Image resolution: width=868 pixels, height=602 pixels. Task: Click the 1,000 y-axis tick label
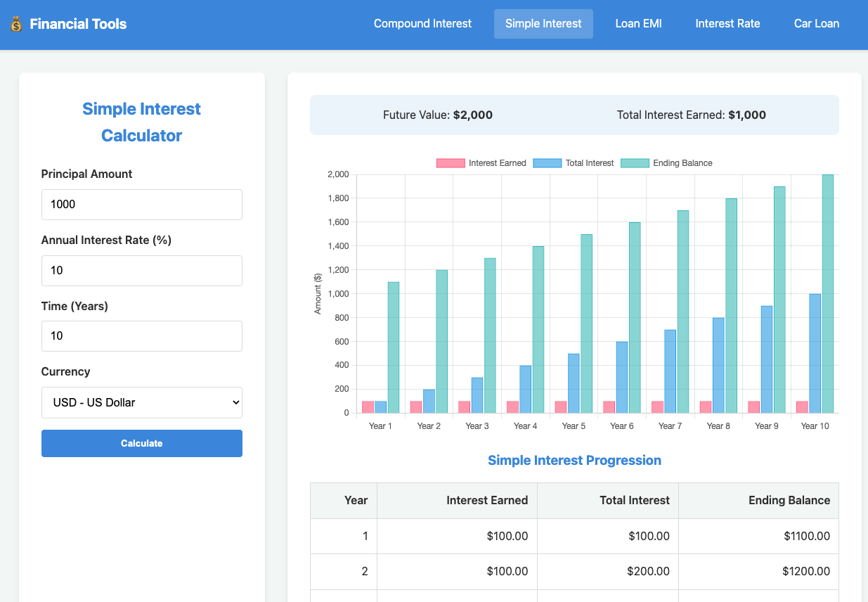point(337,294)
